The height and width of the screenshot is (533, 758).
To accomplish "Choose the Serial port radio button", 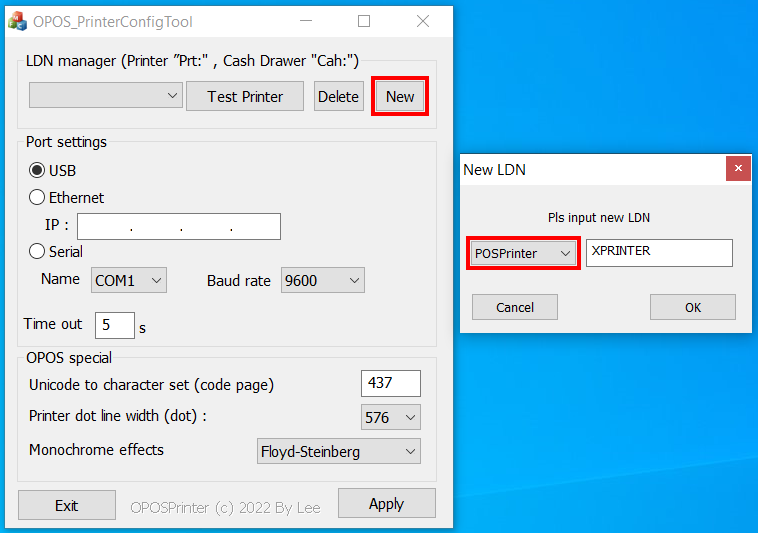I will point(38,252).
